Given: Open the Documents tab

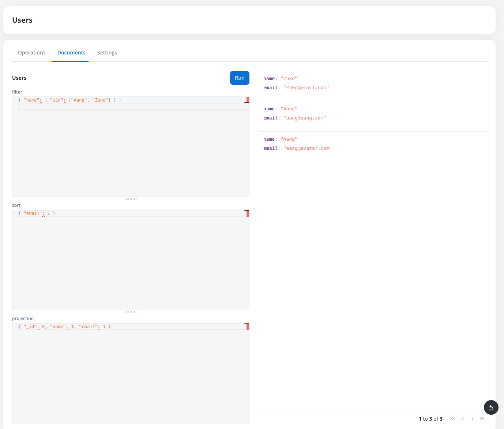Looking at the screenshot, I should point(71,53).
